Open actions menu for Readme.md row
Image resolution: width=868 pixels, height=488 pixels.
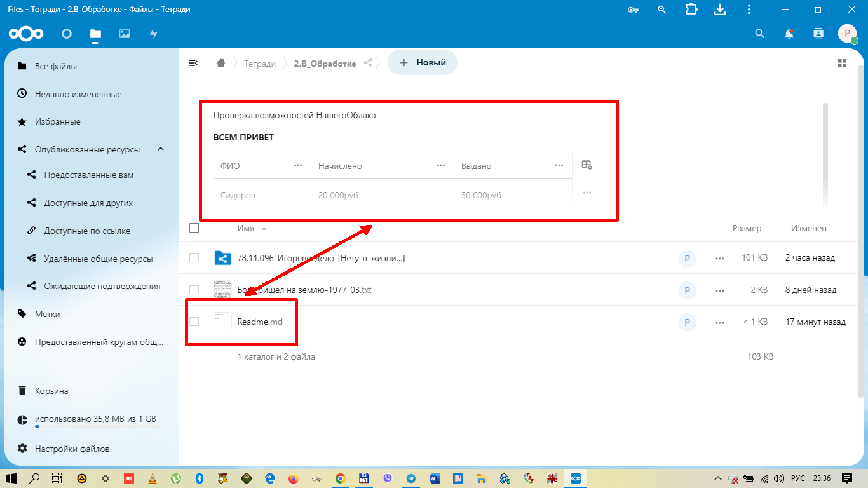[719, 322]
